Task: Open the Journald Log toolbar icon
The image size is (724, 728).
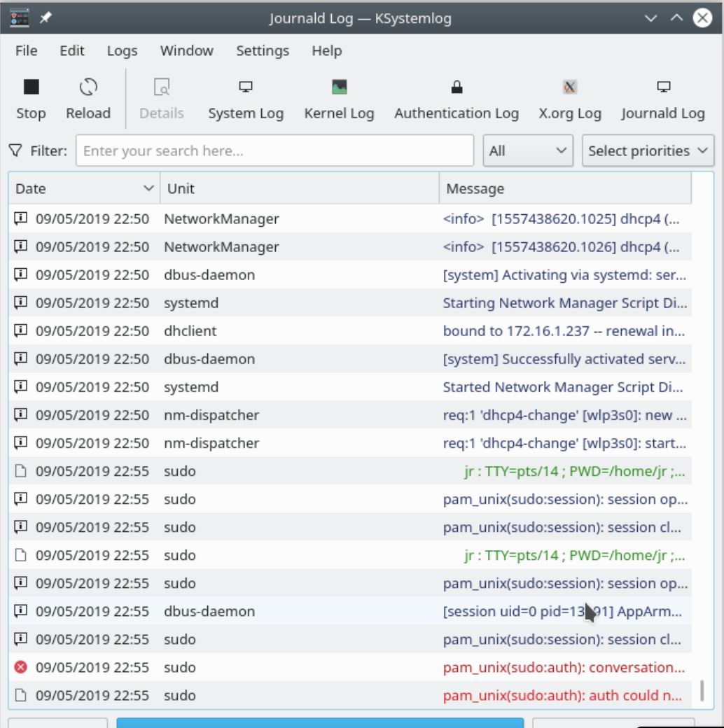Action: (664, 87)
